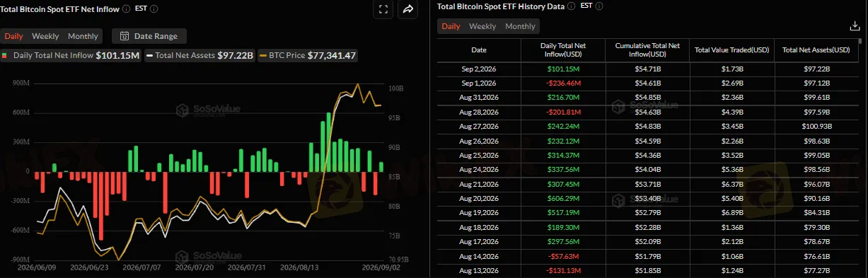This screenshot has width=868, height=278.
Task: Click the info icon next to EST on chart
Action: tap(154, 9)
